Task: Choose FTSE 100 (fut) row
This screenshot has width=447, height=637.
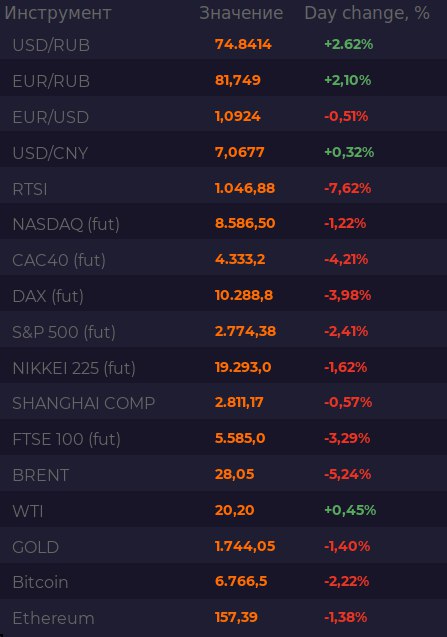Action: pyautogui.click(x=224, y=439)
